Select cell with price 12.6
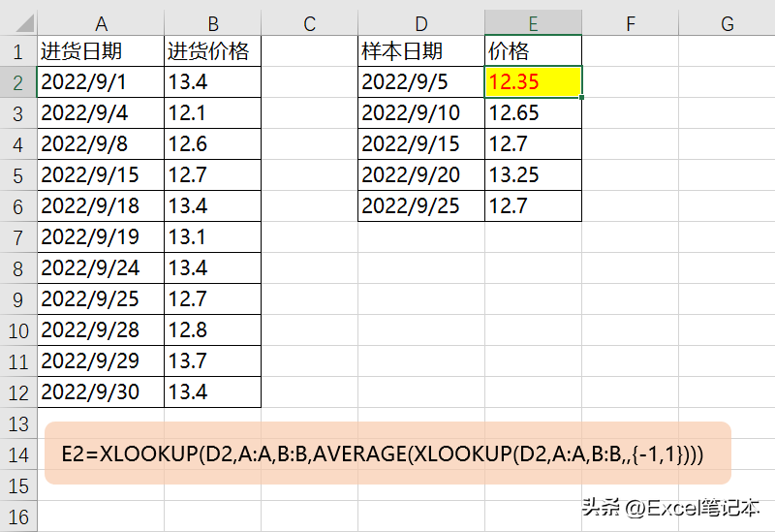775x532 pixels. point(212,143)
